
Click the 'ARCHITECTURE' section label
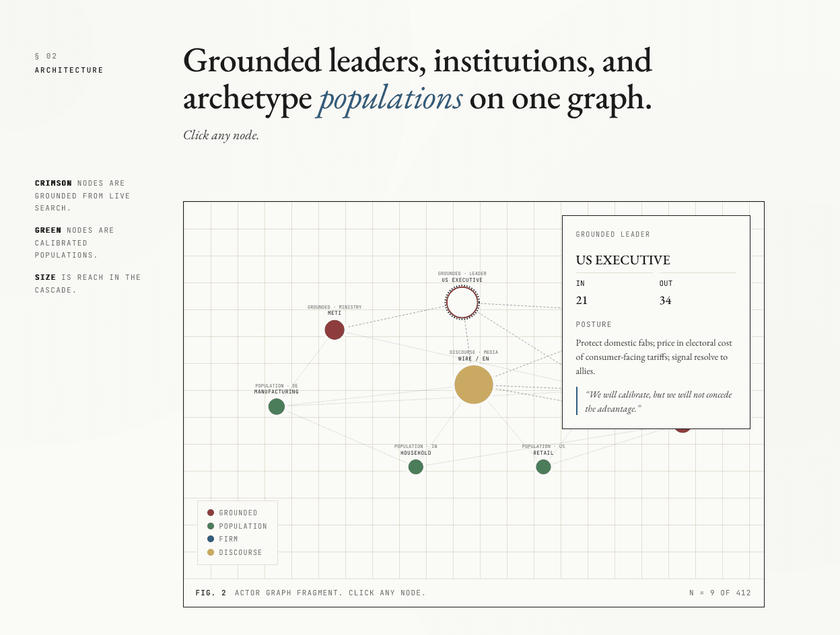69,70
